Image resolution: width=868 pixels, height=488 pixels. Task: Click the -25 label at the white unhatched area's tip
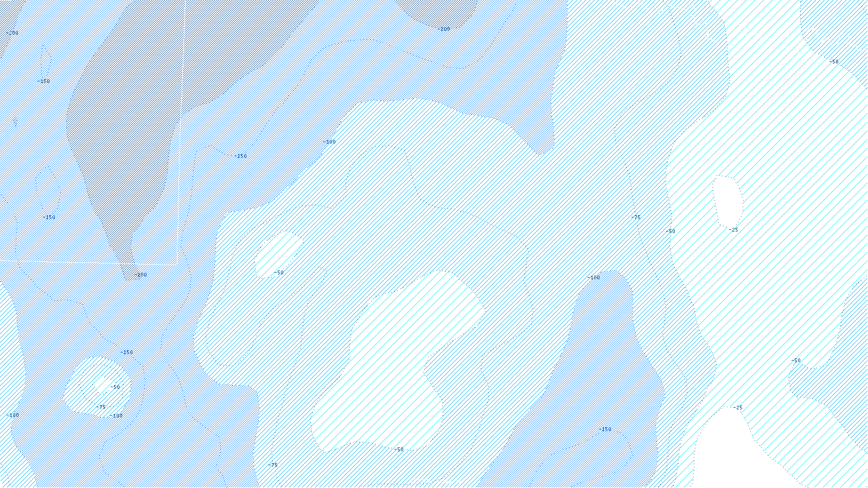[x=738, y=408]
